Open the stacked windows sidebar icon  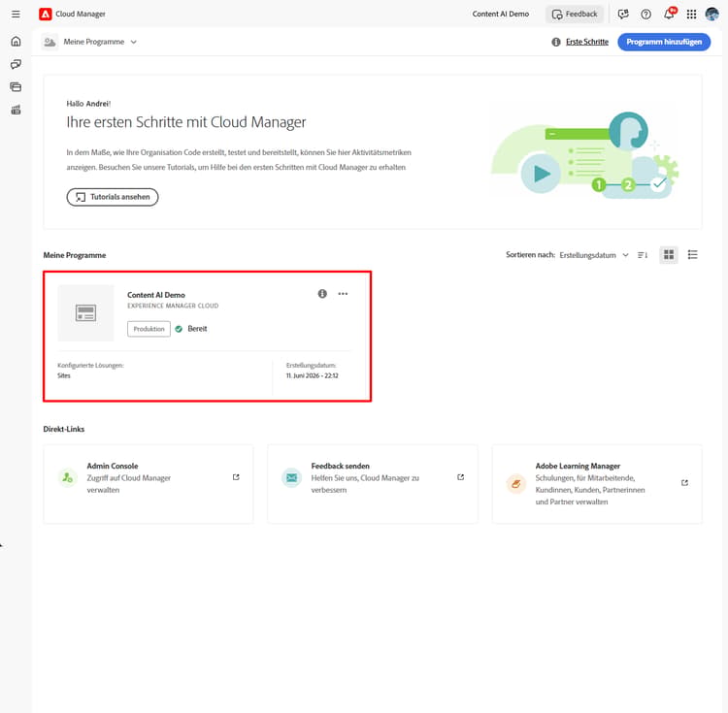click(x=16, y=86)
